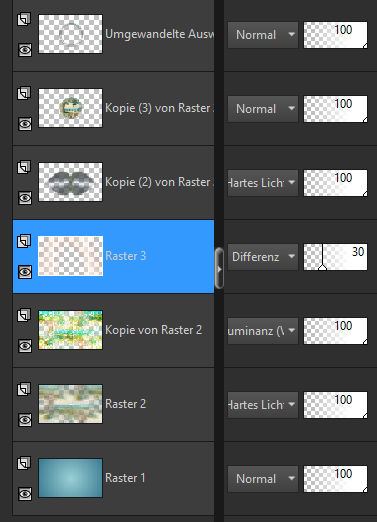
Task: Adjust opacity slider of Kopie von Raster 2
Action: 335,331
